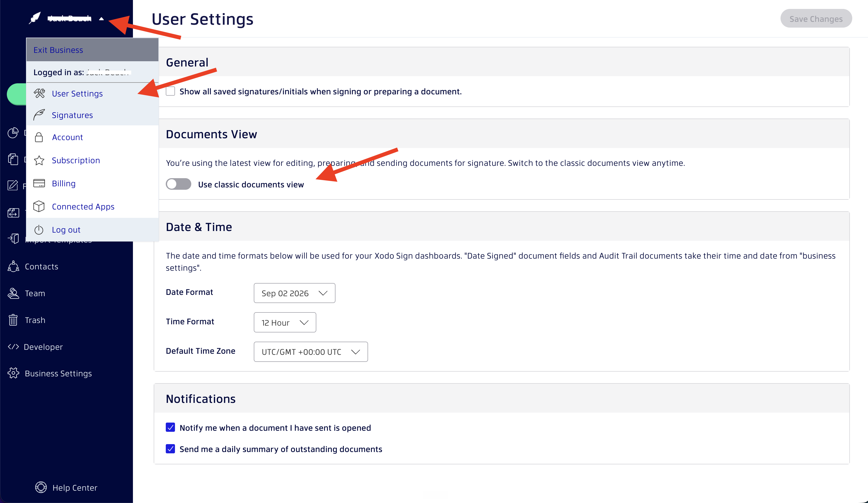Click the Contacts icon in sidebar
This screenshot has width=868, height=503.
click(13, 266)
